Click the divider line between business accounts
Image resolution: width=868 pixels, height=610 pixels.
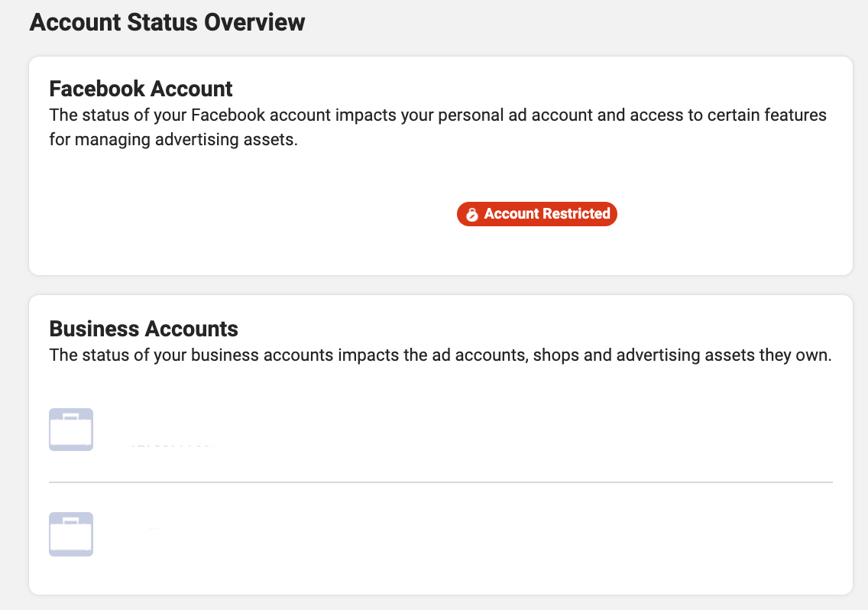440,482
